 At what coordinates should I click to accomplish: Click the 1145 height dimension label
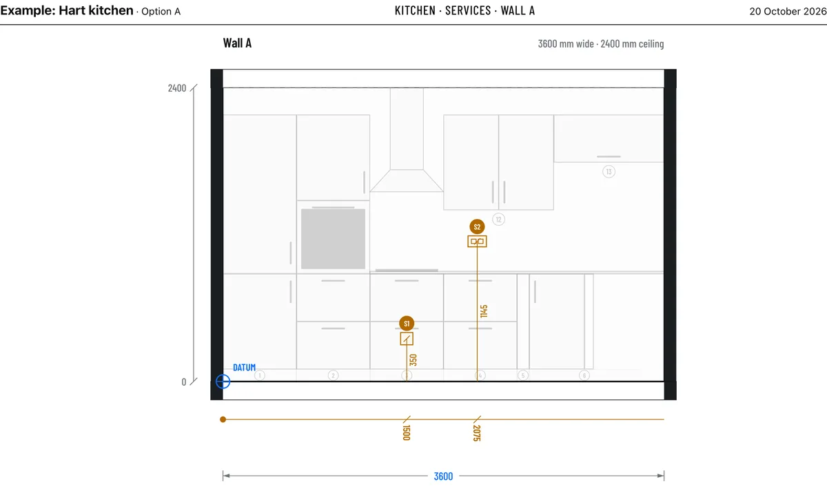[x=484, y=311]
